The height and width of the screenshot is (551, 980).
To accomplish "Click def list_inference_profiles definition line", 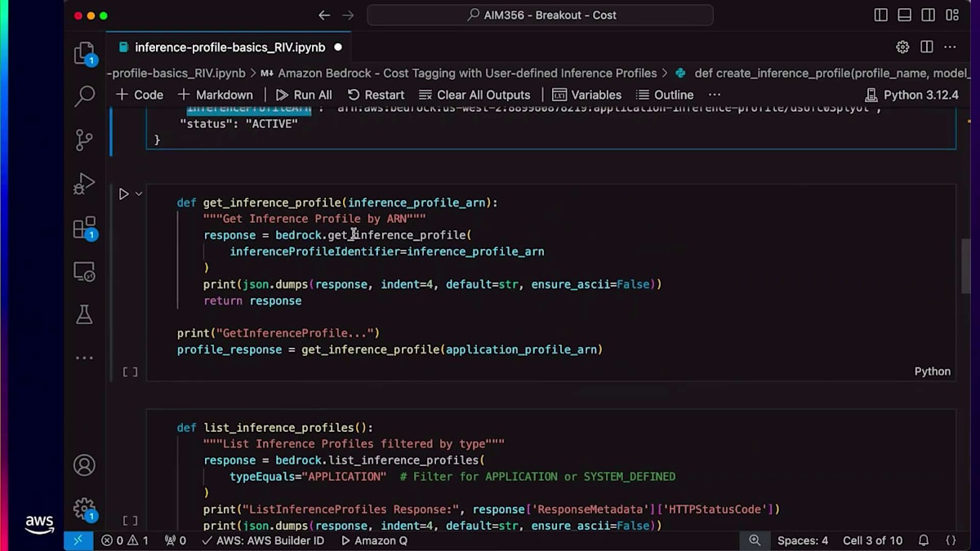I will pos(275,428).
